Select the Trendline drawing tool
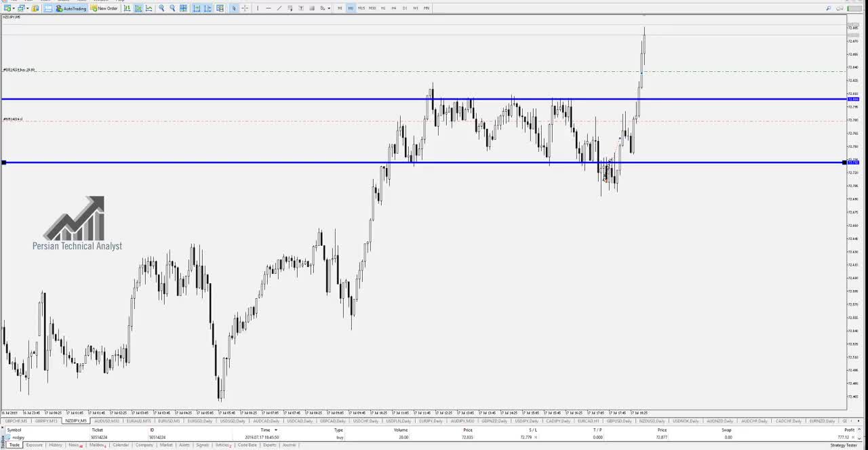The height and width of the screenshot is (450, 868). pos(279,8)
